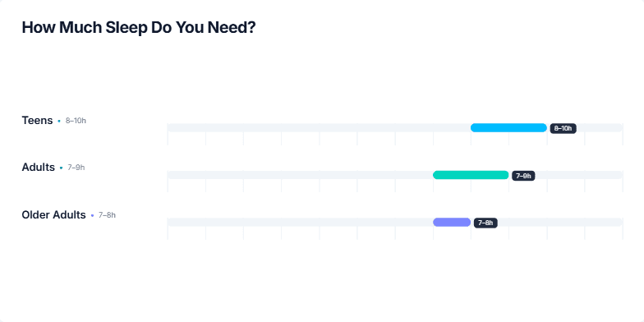The height and width of the screenshot is (322, 644).
Task: Click the blue Teens sleep range bar
Action: (x=508, y=128)
